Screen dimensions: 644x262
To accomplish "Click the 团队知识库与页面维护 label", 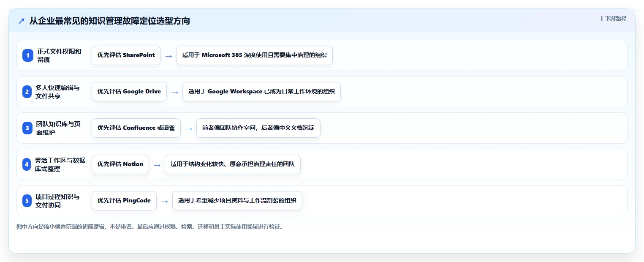I will coord(58,128).
